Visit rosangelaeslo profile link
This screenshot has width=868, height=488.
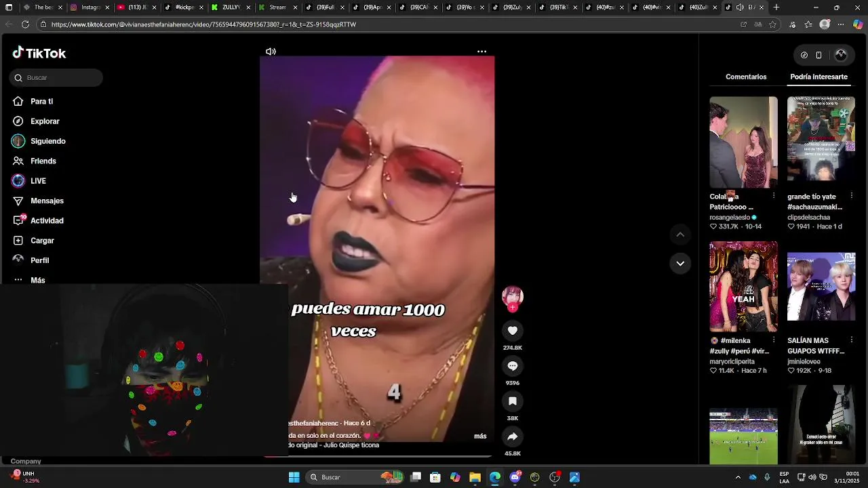(730, 218)
